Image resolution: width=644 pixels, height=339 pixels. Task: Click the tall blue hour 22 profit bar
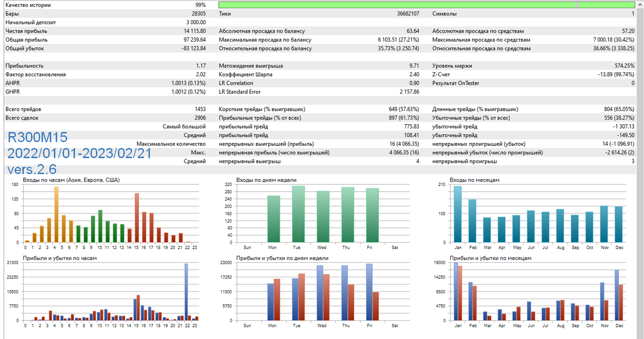(x=186, y=292)
